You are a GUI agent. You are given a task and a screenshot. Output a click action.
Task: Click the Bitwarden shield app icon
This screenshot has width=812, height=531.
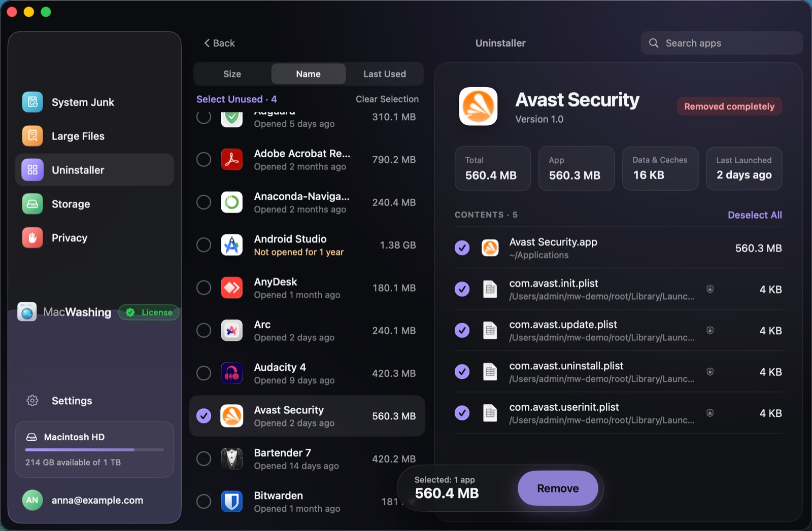click(232, 502)
